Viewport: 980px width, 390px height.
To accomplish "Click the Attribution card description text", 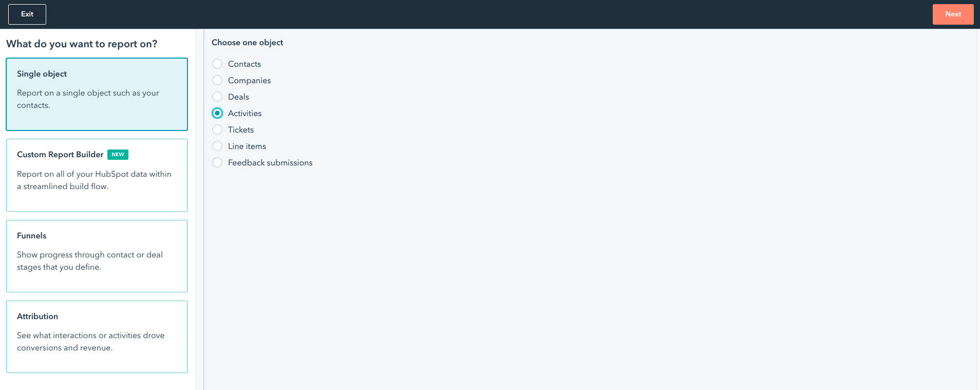I will (x=91, y=342).
